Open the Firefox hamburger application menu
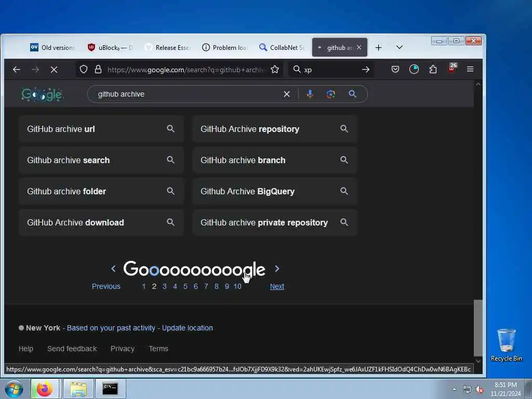Image resolution: width=532 pixels, height=399 pixels. [470, 69]
